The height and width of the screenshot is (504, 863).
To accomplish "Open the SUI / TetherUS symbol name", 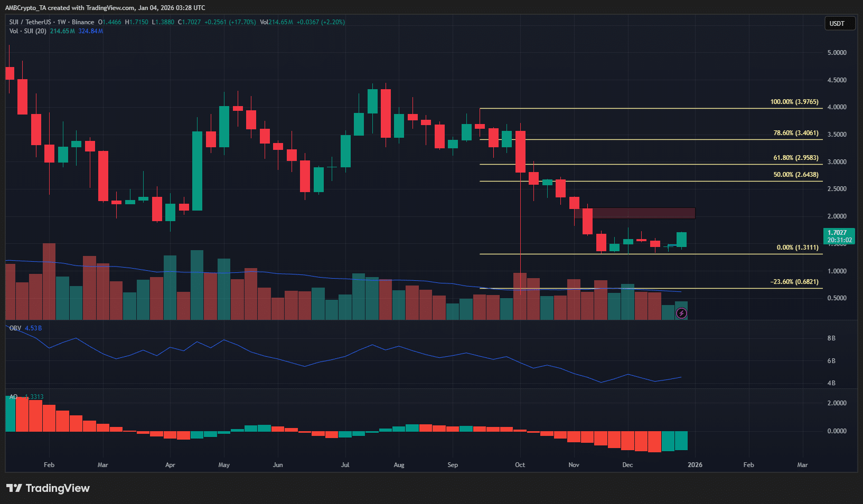I will 31,22.
